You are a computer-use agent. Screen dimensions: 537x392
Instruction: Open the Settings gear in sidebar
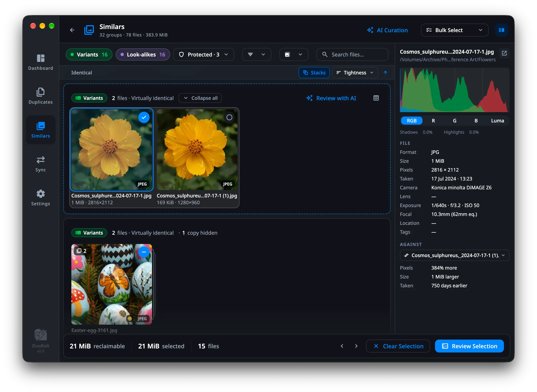point(41,198)
